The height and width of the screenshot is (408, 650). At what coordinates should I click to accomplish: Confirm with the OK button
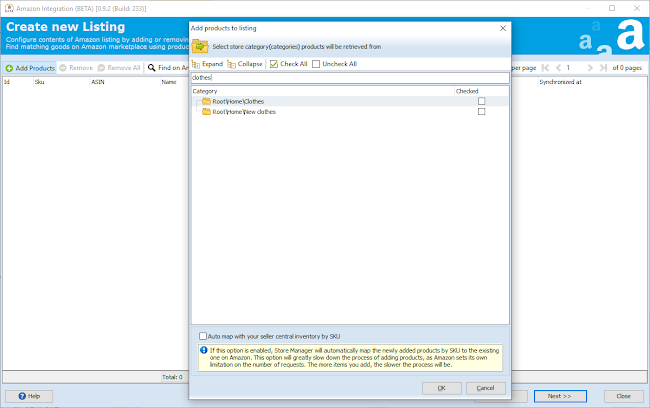(x=441, y=388)
